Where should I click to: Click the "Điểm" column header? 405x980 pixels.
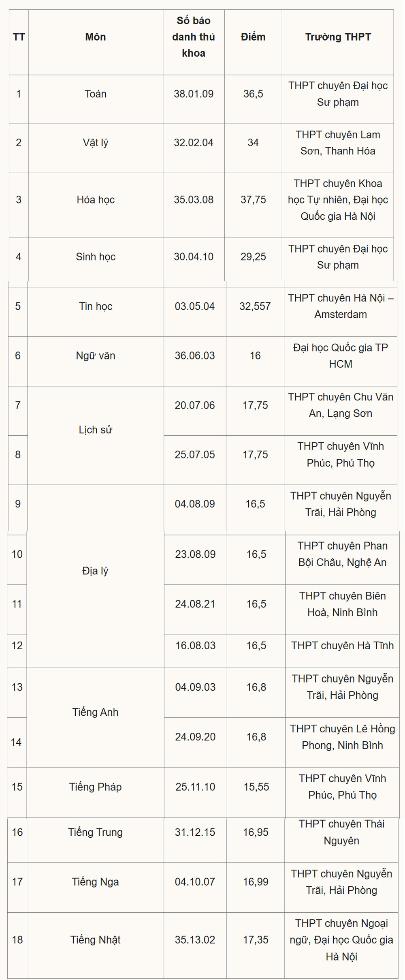[253, 37]
